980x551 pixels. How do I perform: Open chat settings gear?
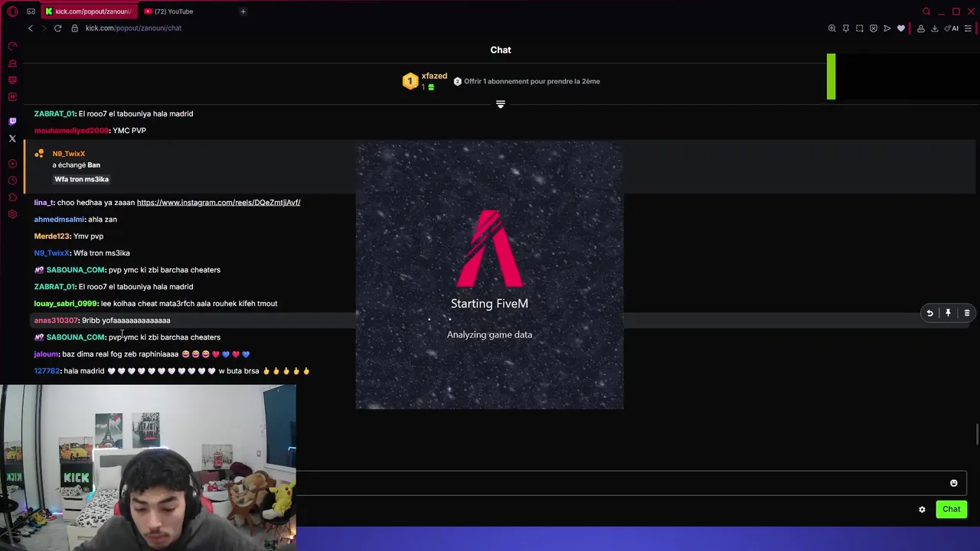pos(922,510)
